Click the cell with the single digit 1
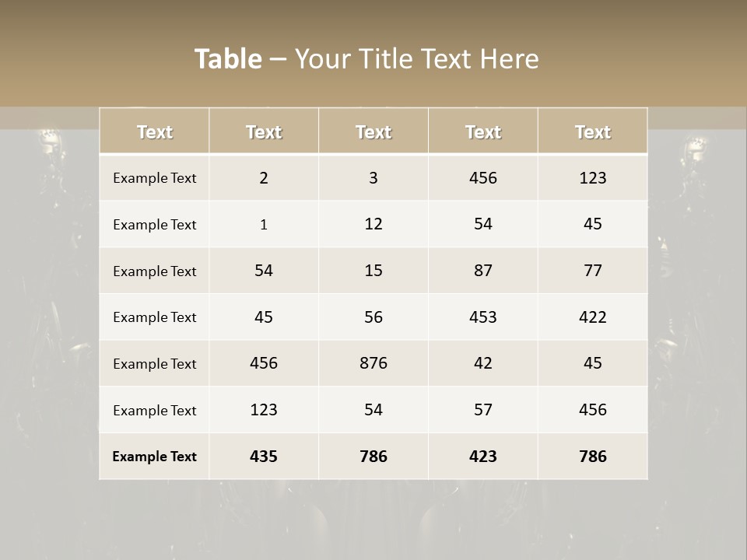Screen dimensions: 747x560 point(264,224)
